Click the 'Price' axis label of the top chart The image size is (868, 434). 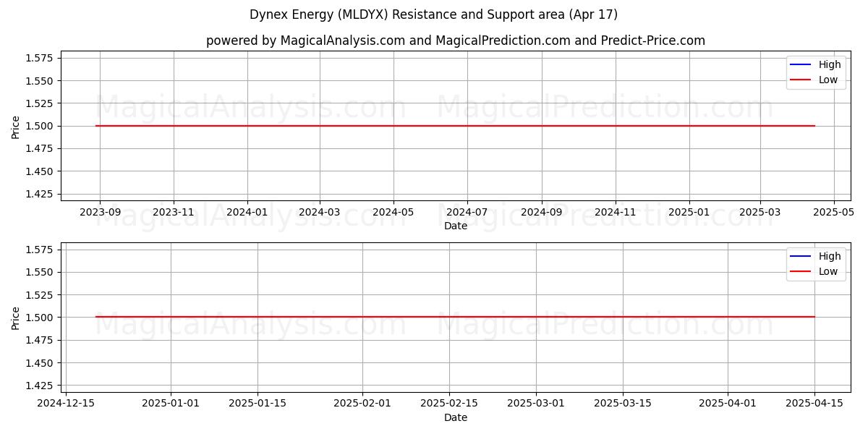click(16, 126)
